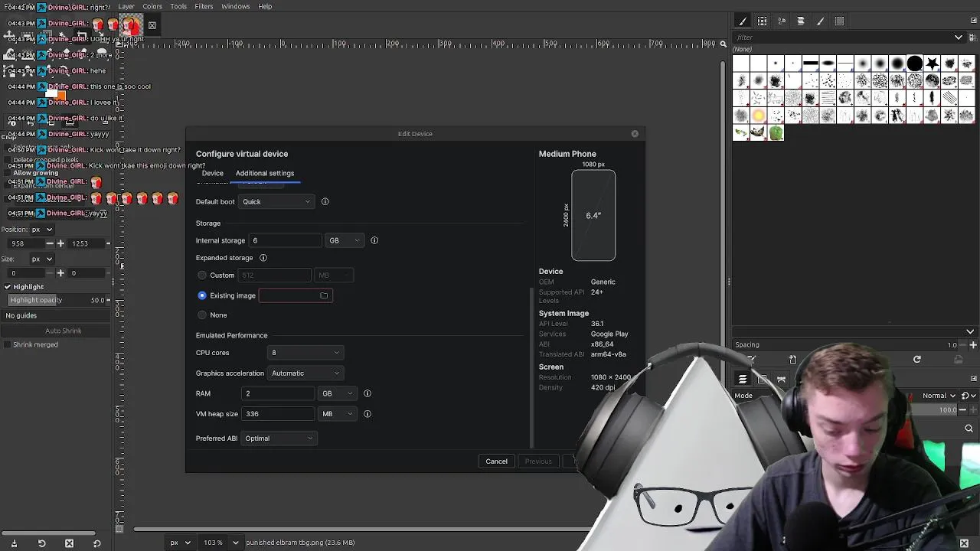Open the Colors menu in GIMP
The image size is (980, 551).
click(x=152, y=6)
